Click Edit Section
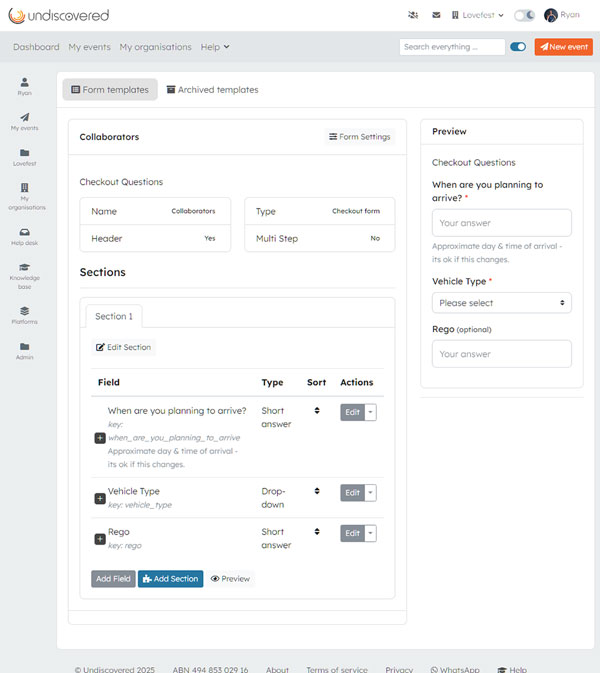600x673 pixels. click(x=124, y=347)
